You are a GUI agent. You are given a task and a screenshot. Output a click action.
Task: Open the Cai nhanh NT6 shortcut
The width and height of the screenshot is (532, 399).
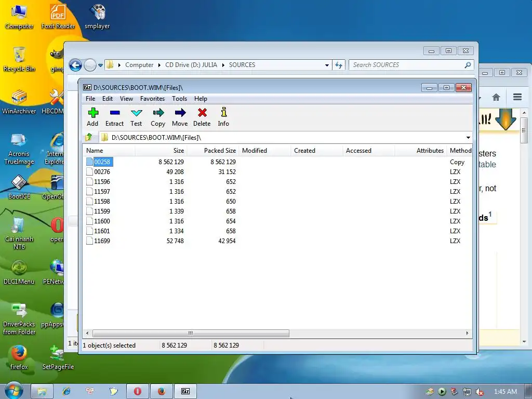(19, 234)
